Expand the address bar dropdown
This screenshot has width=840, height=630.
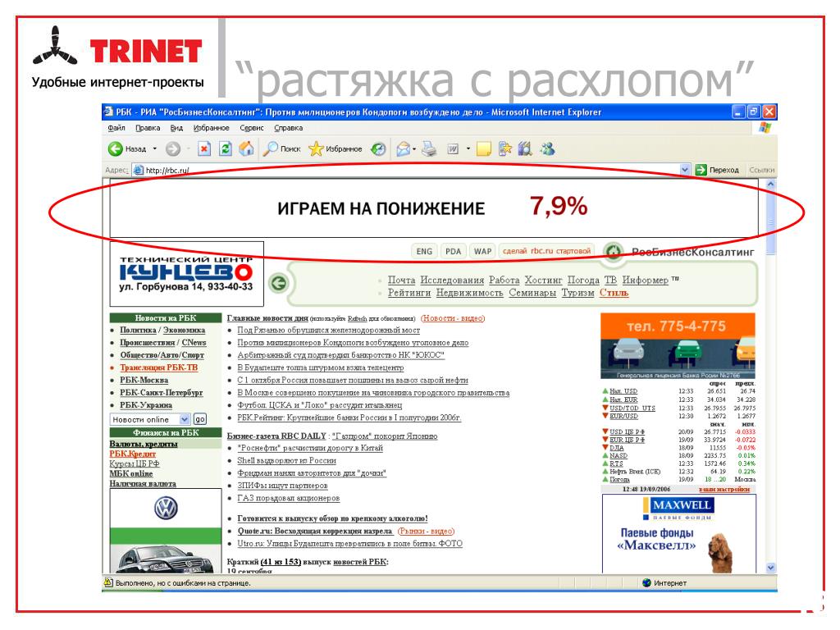point(685,170)
